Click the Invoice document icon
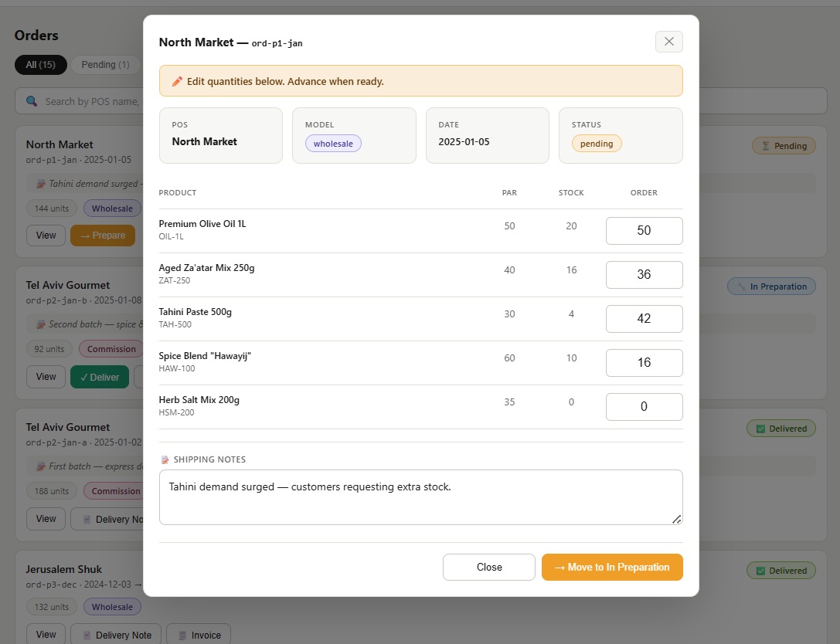This screenshot has height=644, width=840. pyautogui.click(x=182, y=636)
